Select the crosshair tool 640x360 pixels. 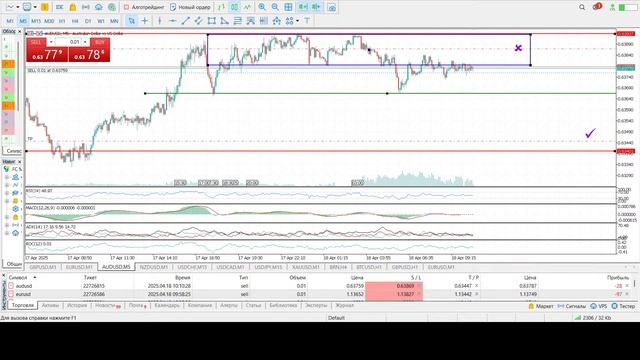point(144,20)
